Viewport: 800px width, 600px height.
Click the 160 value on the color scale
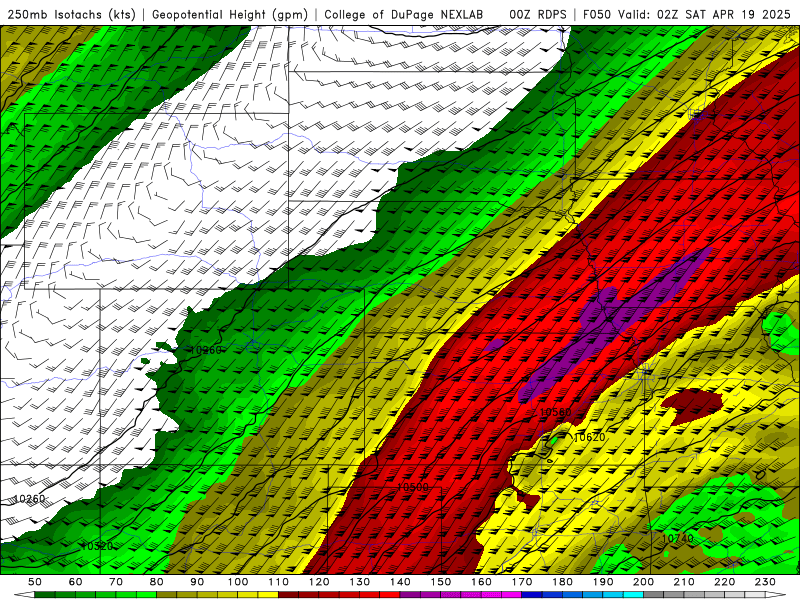tap(481, 582)
